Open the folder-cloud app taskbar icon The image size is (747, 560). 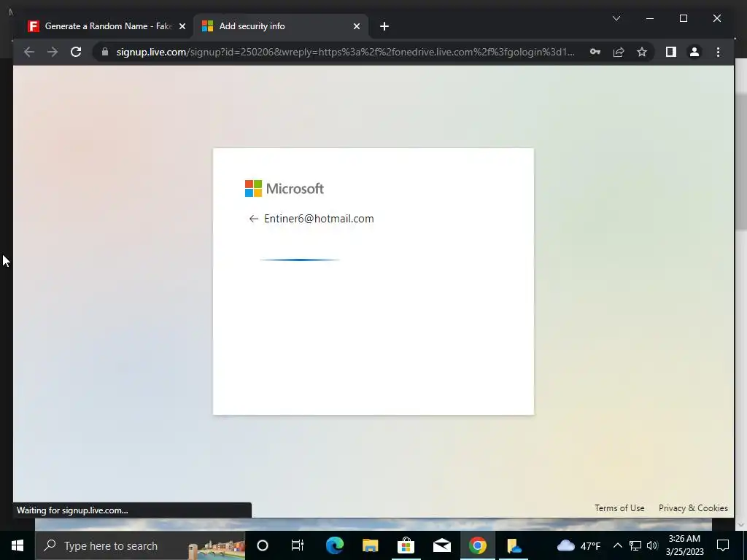[x=514, y=545]
